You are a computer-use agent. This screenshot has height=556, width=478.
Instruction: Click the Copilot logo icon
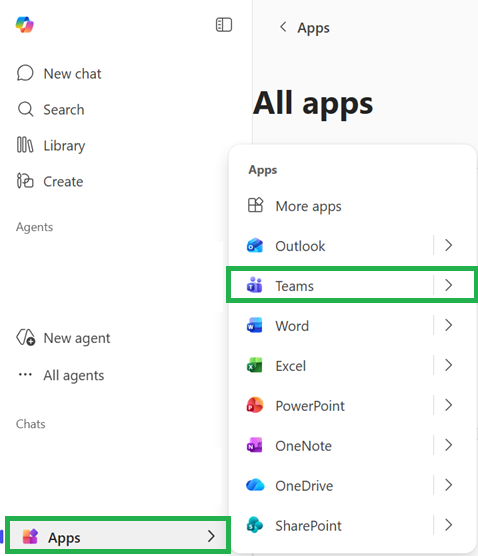[25, 24]
